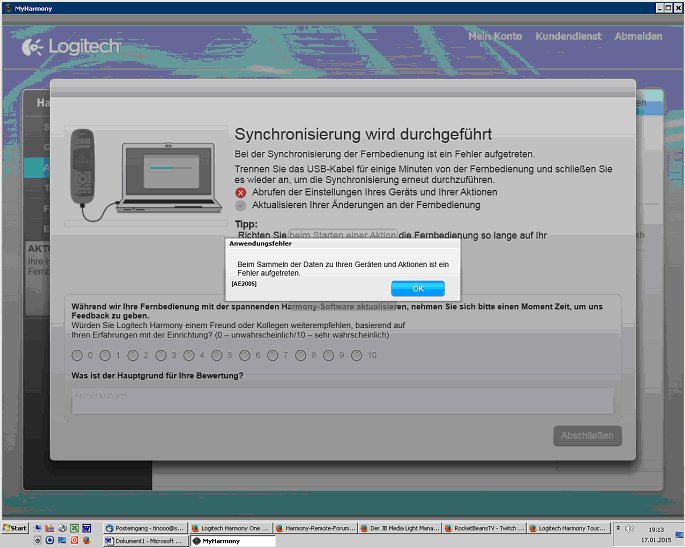Click the grey check icon beside Aktualisieren

(x=240, y=205)
